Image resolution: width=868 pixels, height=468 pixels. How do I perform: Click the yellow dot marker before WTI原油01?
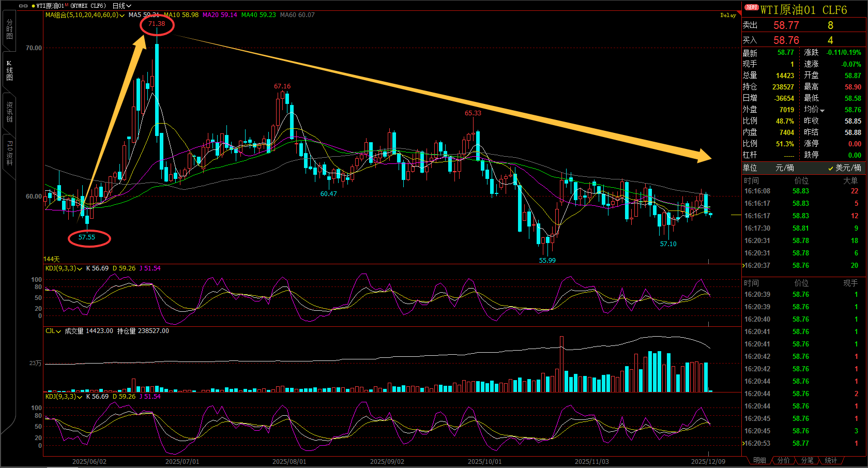33,6
